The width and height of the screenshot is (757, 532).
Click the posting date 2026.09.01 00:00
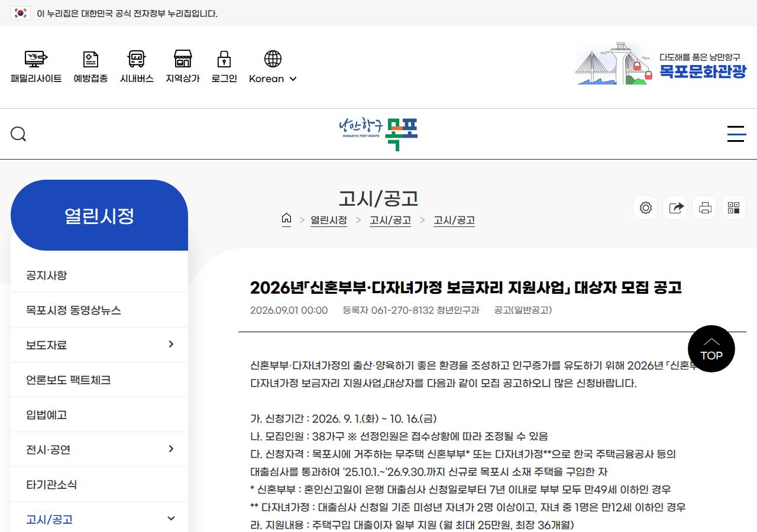coord(289,310)
